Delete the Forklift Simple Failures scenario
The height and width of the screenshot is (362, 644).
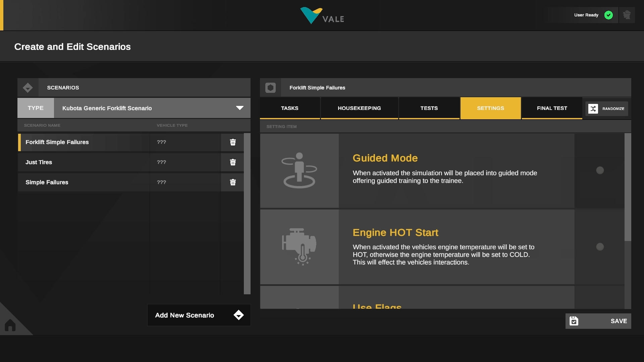coord(233,142)
